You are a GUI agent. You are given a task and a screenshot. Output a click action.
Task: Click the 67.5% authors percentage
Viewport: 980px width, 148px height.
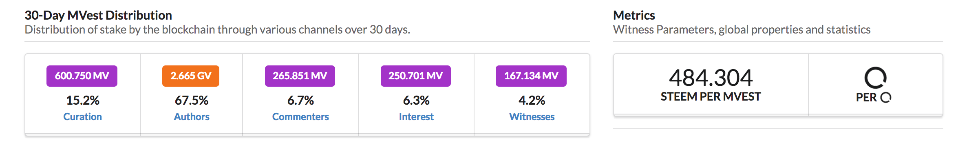pyautogui.click(x=192, y=101)
